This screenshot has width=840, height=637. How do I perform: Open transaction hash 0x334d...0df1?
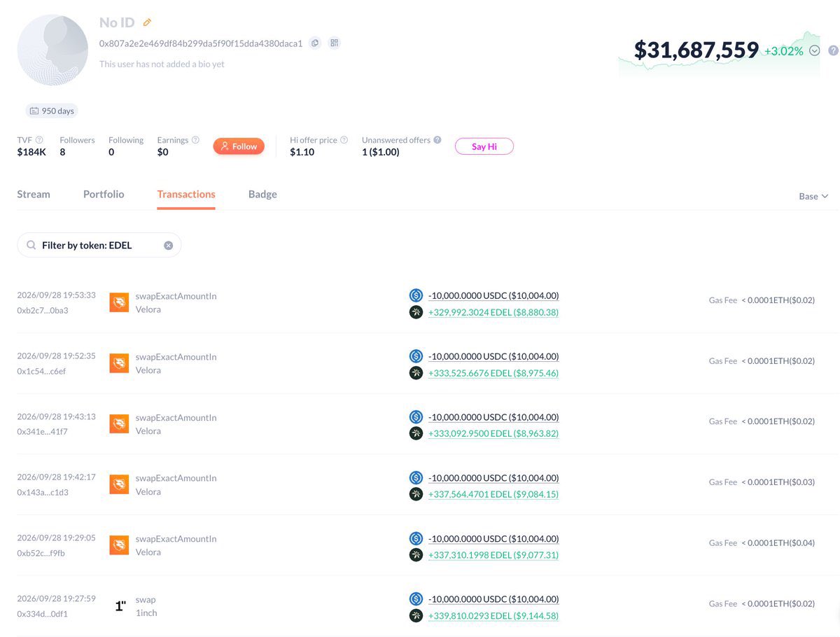43,614
